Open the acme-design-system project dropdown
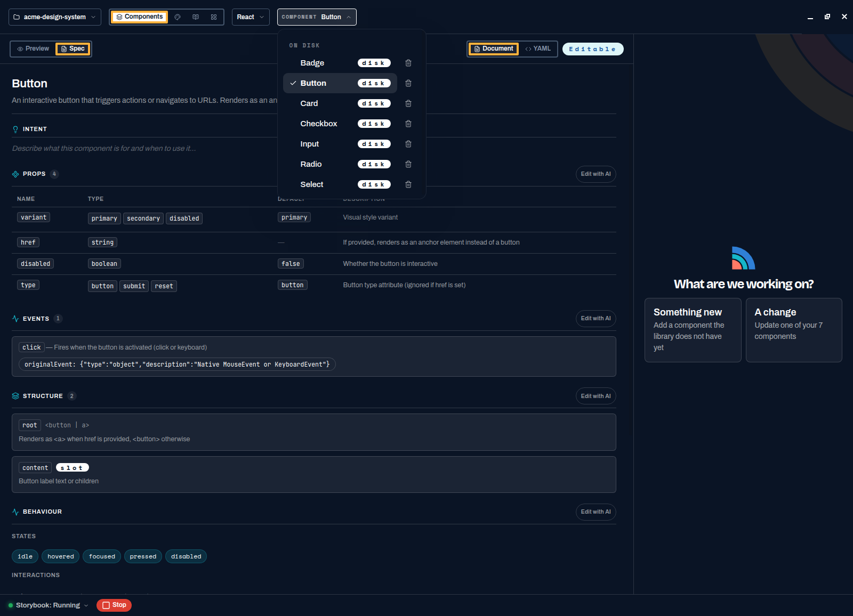The width and height of the screenshot is (853, 616). [55, 17]
